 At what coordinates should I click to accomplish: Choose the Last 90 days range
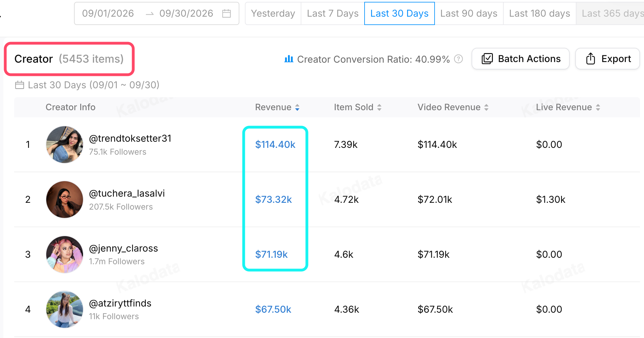pos(469,14)
